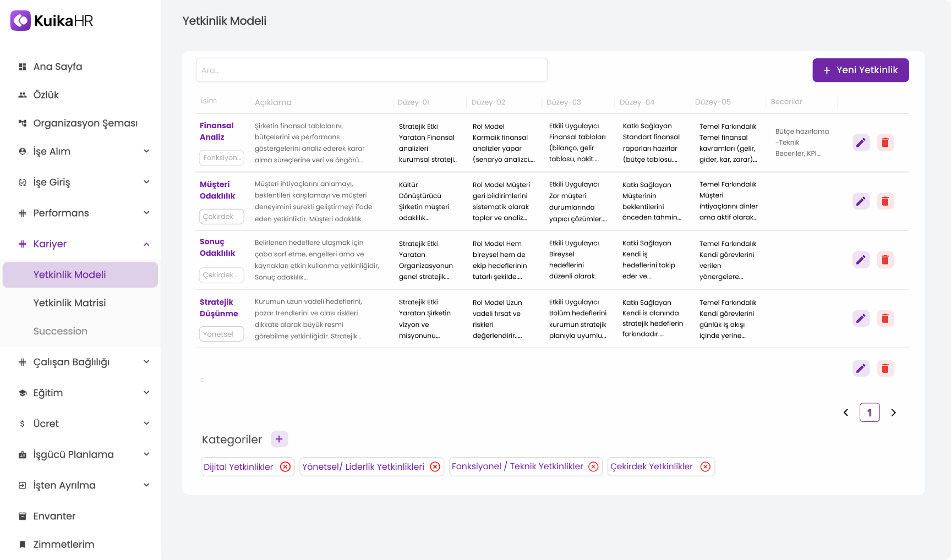Click the Zimmetlerim bookmark icon
Screen dimensions: 951x560
click(x=22, y=544)
